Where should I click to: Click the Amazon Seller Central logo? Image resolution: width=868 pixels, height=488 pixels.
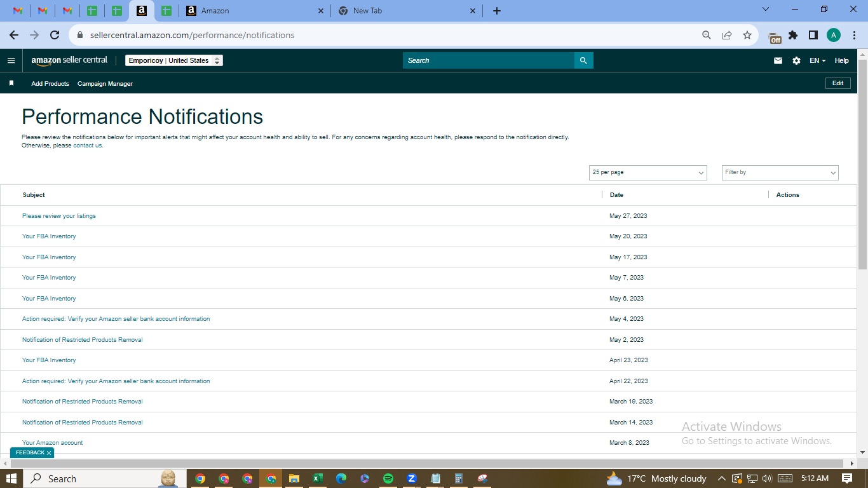pyautogui.click(x=69, y=60)
